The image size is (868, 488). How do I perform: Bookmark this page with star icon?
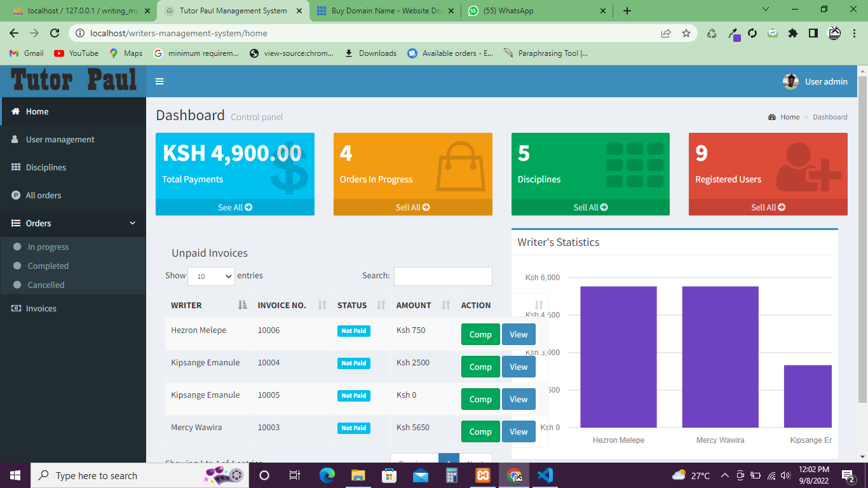[686, 33]
